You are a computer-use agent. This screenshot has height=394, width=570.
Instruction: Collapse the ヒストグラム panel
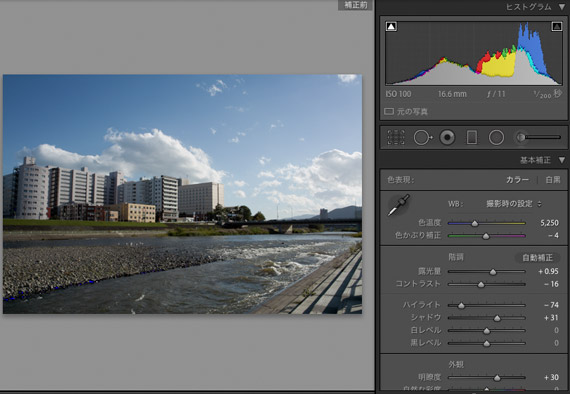coord(562,7)
